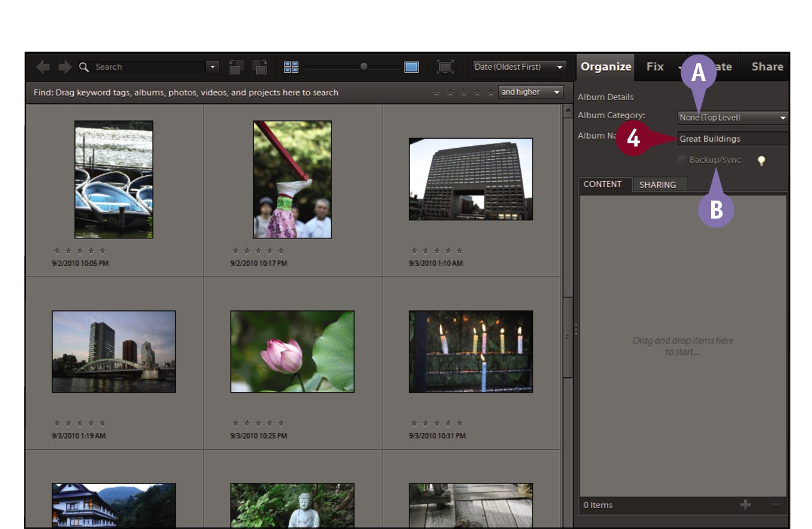Rotate photo left using the toolbar icon
This screenshot has width=812, height=529.
tap(236, 67)
